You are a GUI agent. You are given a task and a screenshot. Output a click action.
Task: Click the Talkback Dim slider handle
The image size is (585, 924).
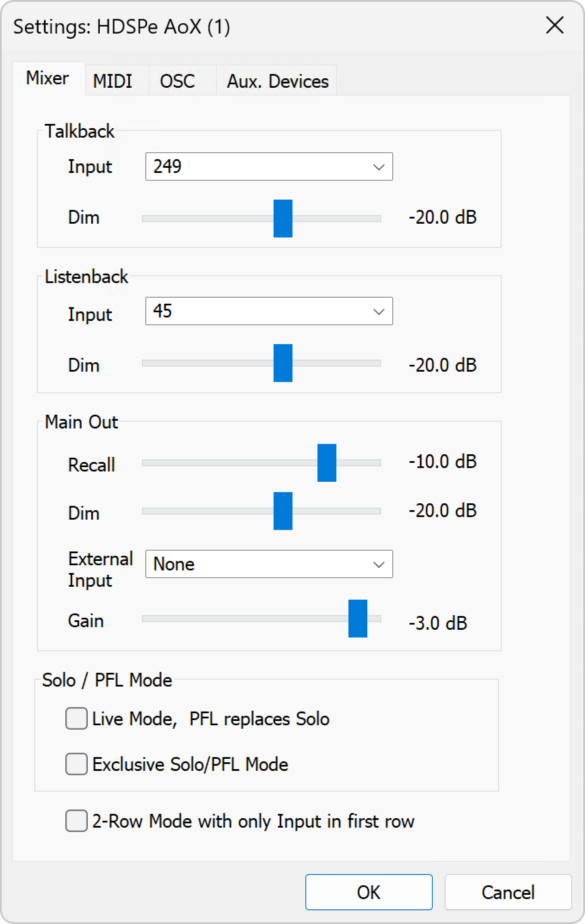283,219
